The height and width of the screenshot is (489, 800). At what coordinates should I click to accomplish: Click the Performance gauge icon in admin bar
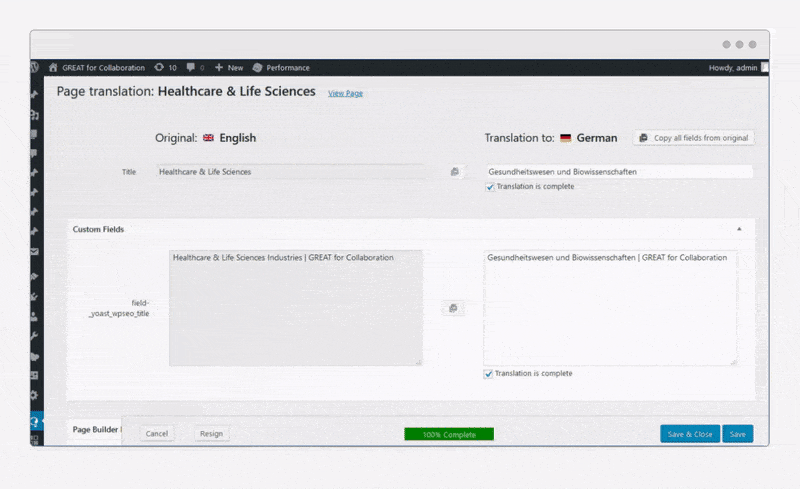257,68
